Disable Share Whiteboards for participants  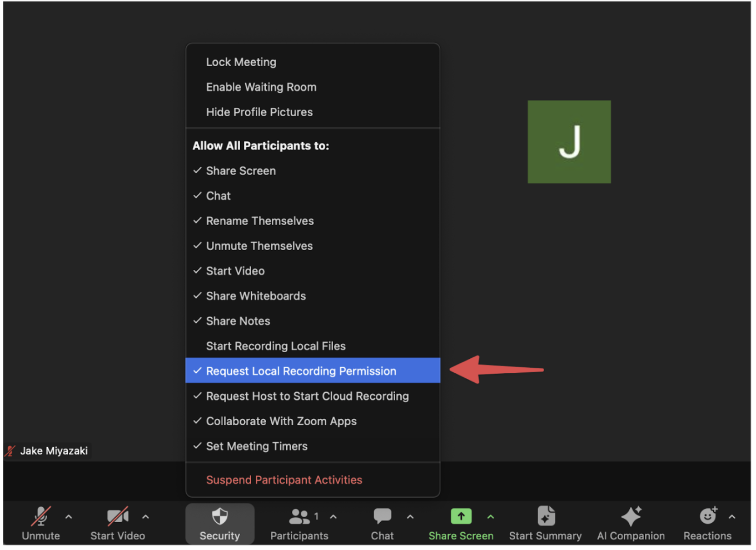(x=256, y=296)
